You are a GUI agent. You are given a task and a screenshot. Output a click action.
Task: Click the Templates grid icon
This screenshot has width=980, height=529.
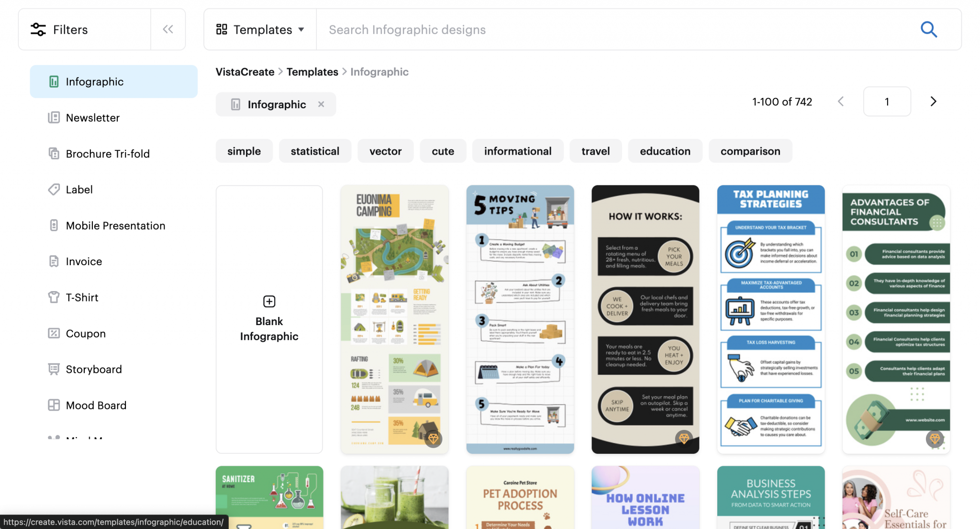(x=222, y=29)
